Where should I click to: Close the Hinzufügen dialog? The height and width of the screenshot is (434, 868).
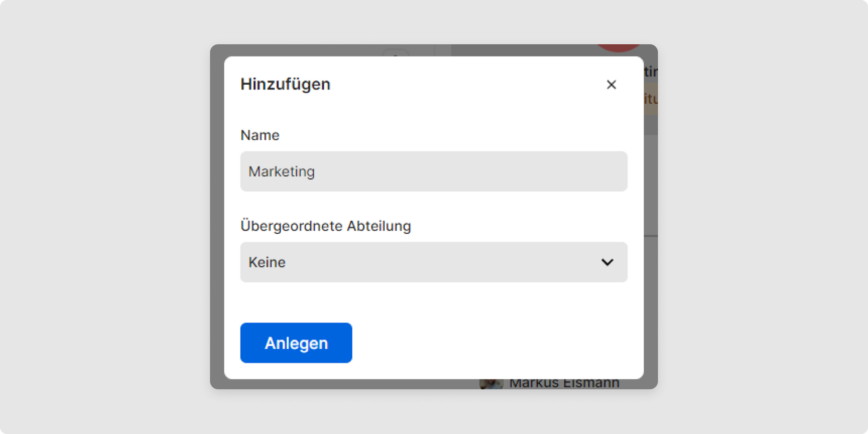(x=611, y=85)
